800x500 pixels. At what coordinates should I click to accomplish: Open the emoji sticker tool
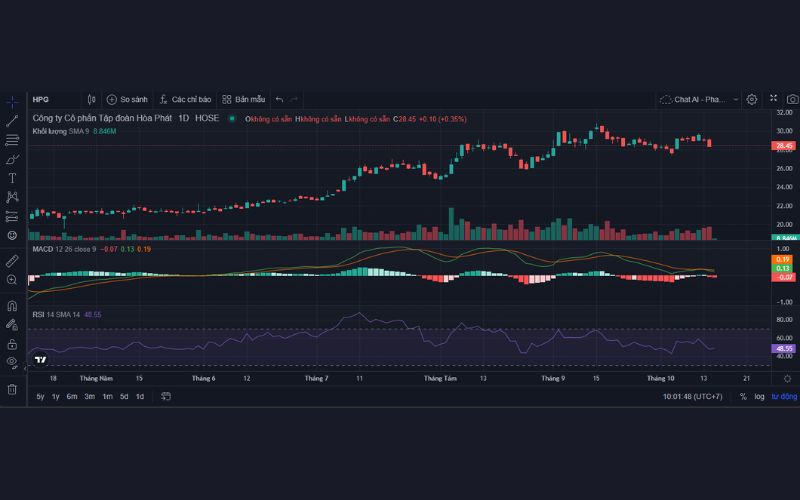(12, 235)
